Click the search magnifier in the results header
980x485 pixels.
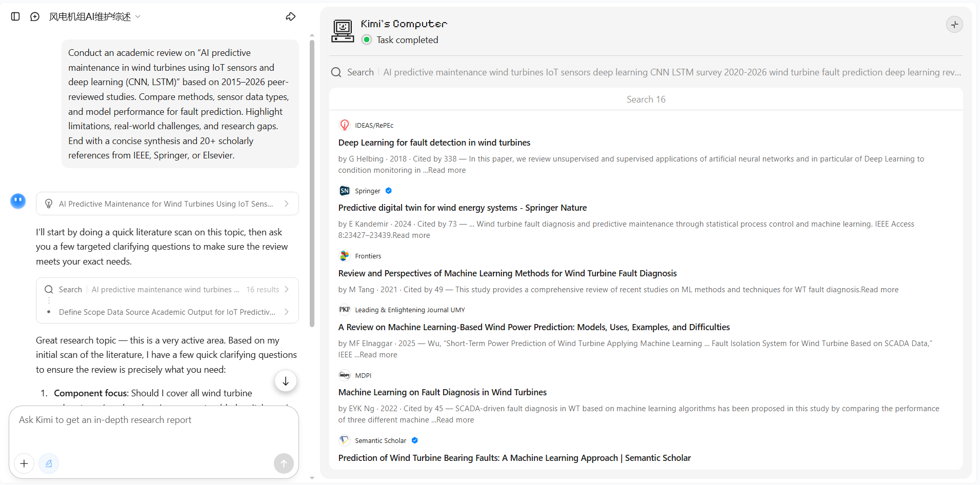(x=336, y=72)
